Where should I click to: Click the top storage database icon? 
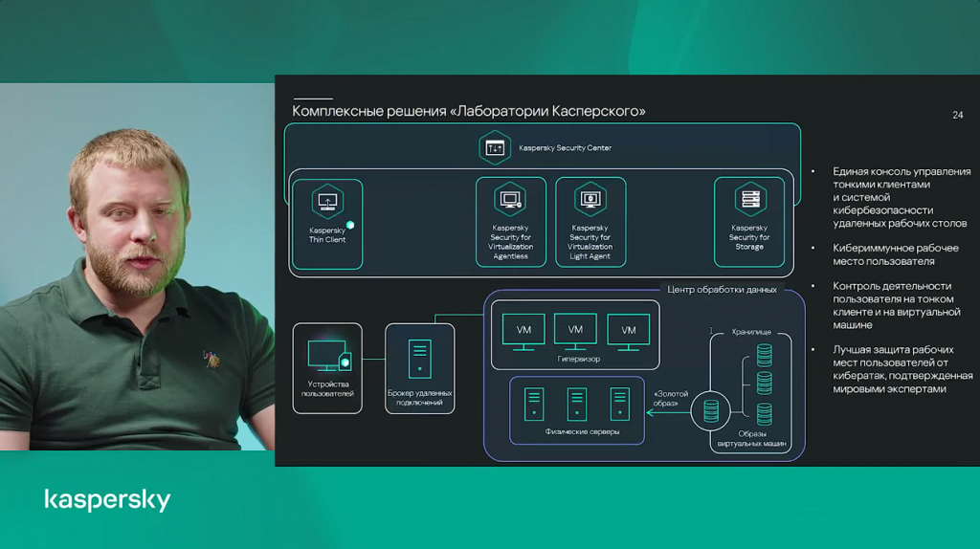(x=765, y=355)
